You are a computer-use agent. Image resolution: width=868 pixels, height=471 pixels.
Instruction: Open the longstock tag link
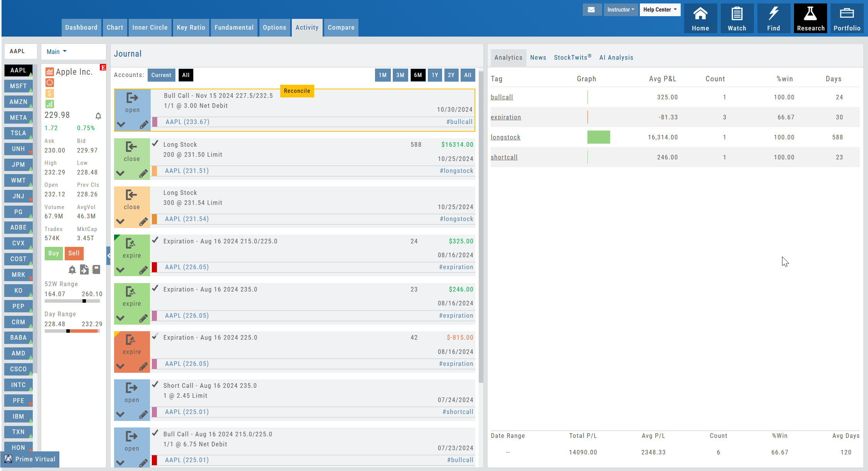[x=505, y=137]
